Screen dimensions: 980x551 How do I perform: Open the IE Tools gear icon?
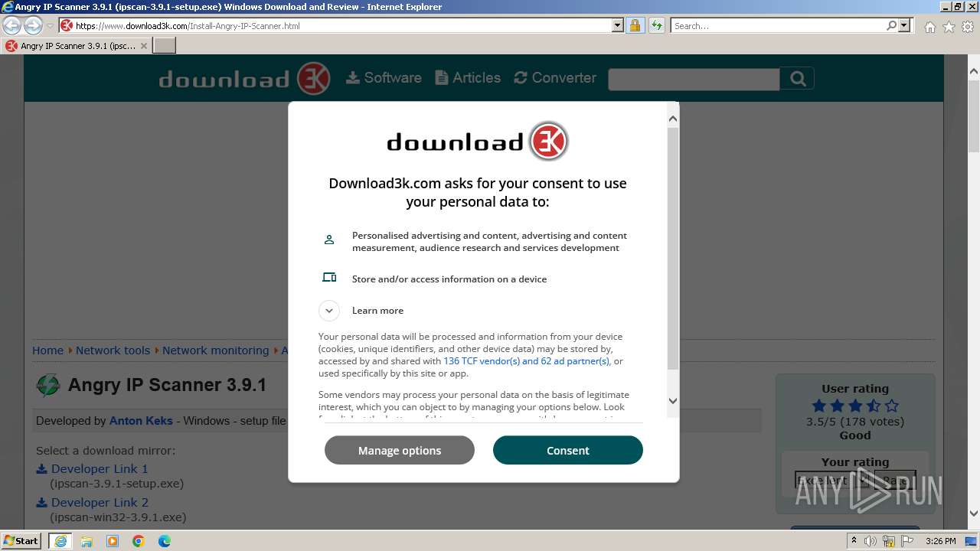tap(968, 27)
